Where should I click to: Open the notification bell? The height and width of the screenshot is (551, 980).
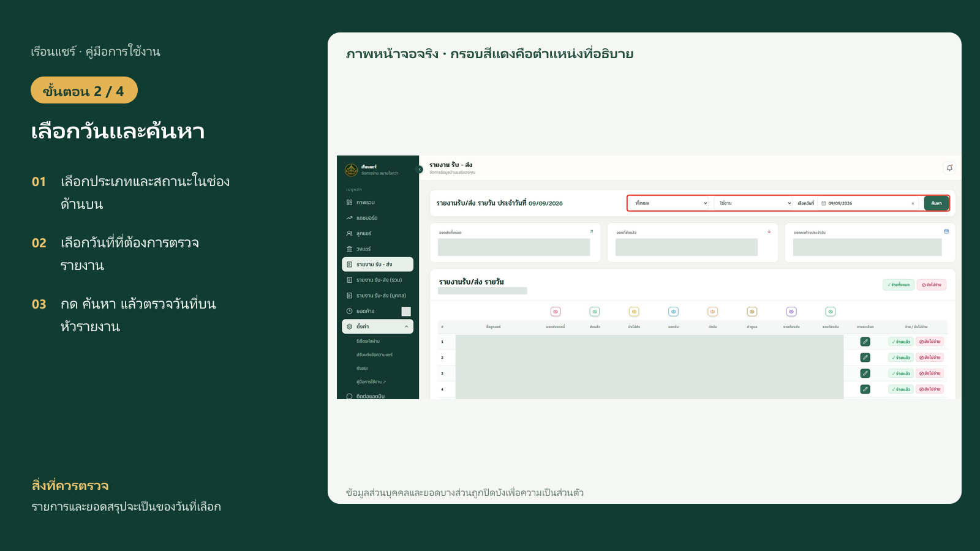(949, 168)
